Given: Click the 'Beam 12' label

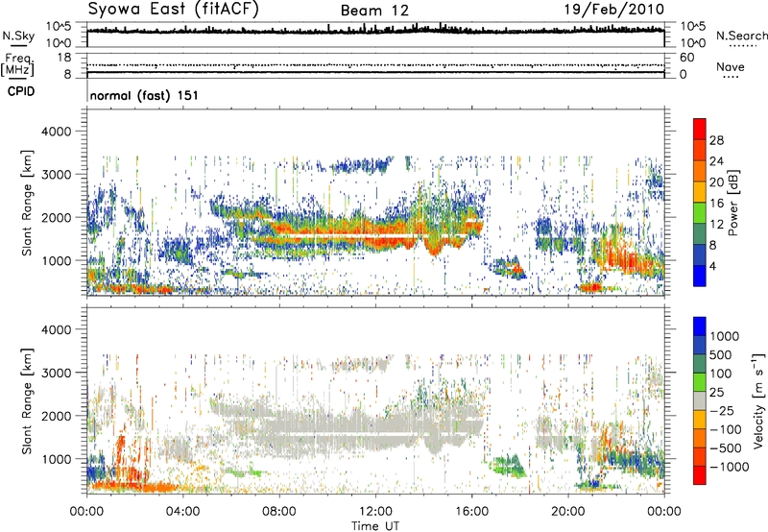Looking at the screenshot, I should (x=374, y=11).
